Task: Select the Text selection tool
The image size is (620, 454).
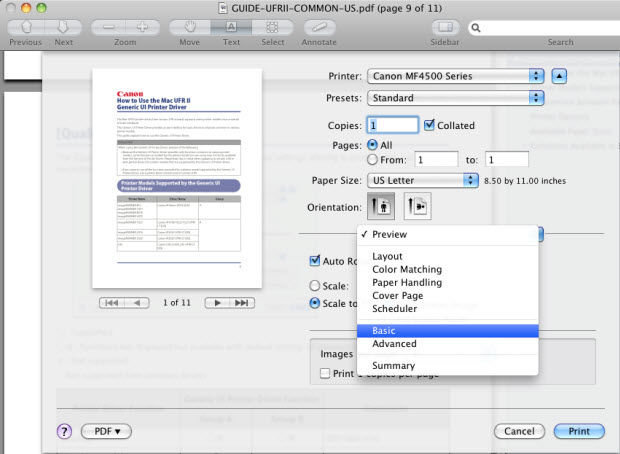Action: click(231, 27)
